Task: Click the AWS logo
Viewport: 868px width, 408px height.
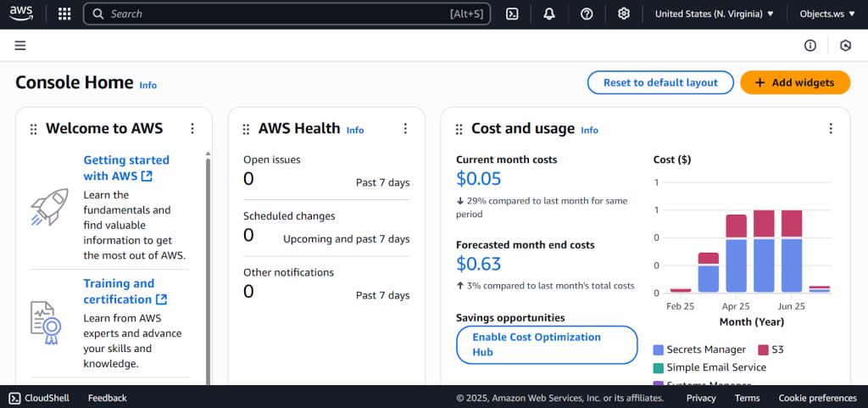Action: click(22, 14)
